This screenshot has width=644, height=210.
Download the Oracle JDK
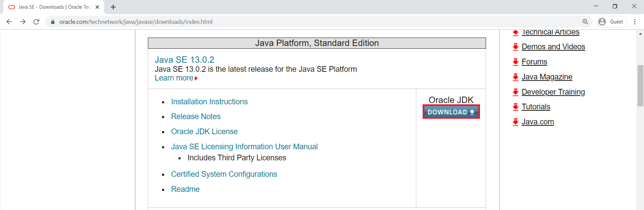point(451,112)
